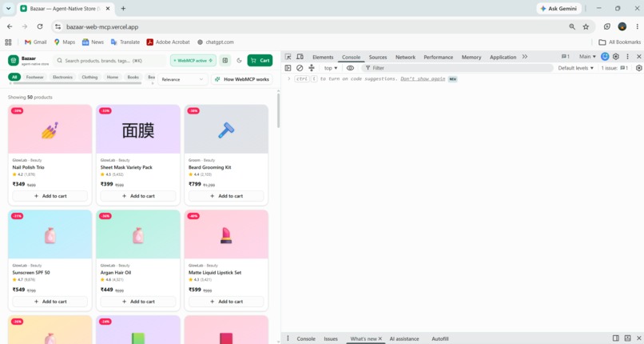
Task: Click the product page vertical scrollbar
Action: tap(278, 110)
